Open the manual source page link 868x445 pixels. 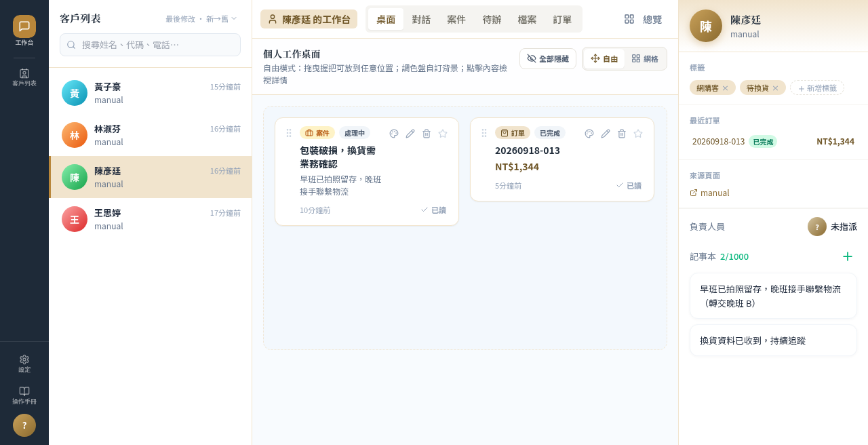coord(709,193)
